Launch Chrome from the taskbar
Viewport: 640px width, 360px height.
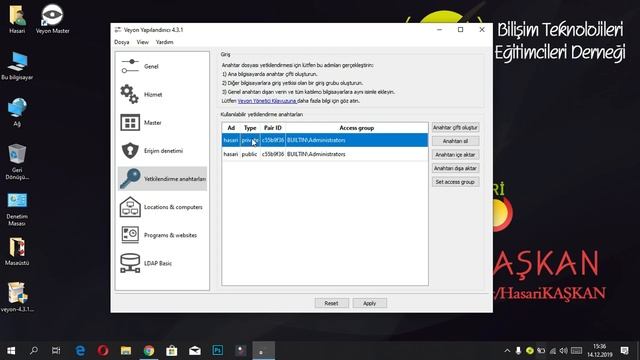(149, 351)
